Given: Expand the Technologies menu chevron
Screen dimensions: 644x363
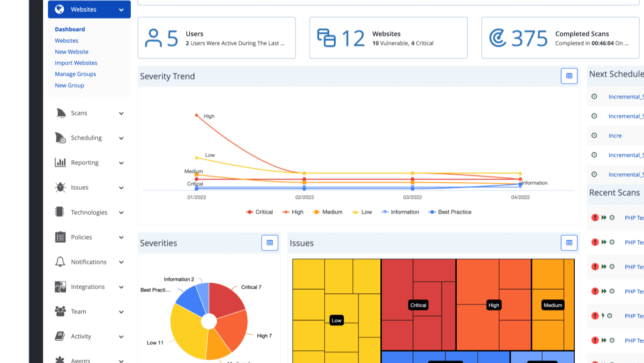Looking at the screenshot, I should (121, 213).
